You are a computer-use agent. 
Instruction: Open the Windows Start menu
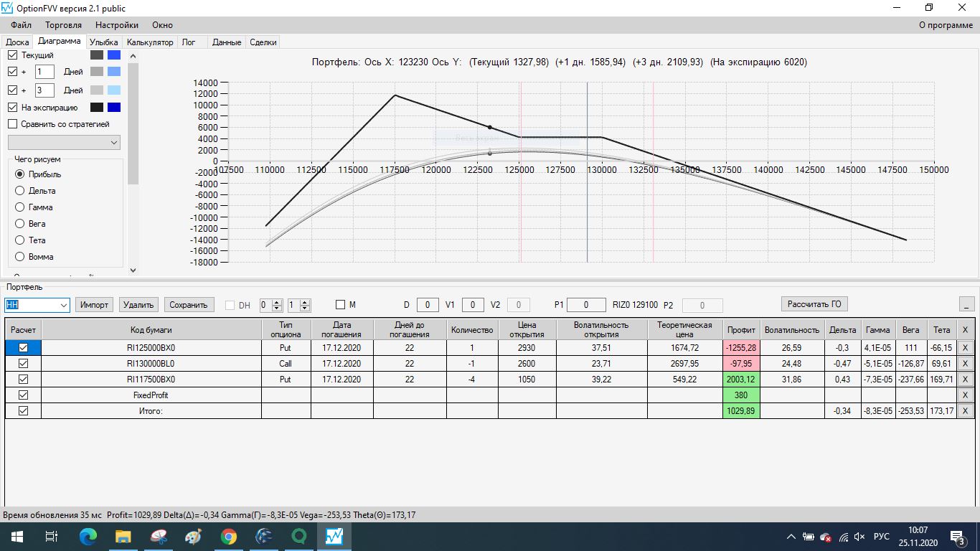(x=16, y=536)
